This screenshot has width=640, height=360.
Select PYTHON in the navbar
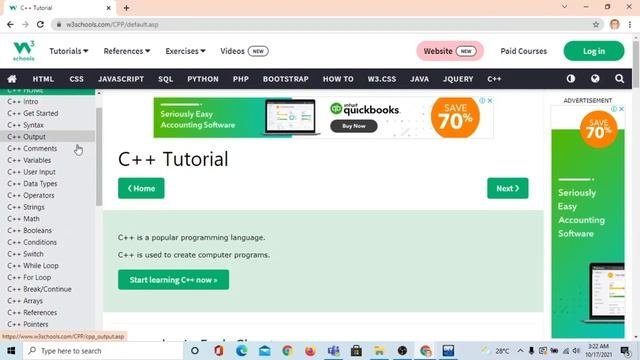tap(203, 79)
